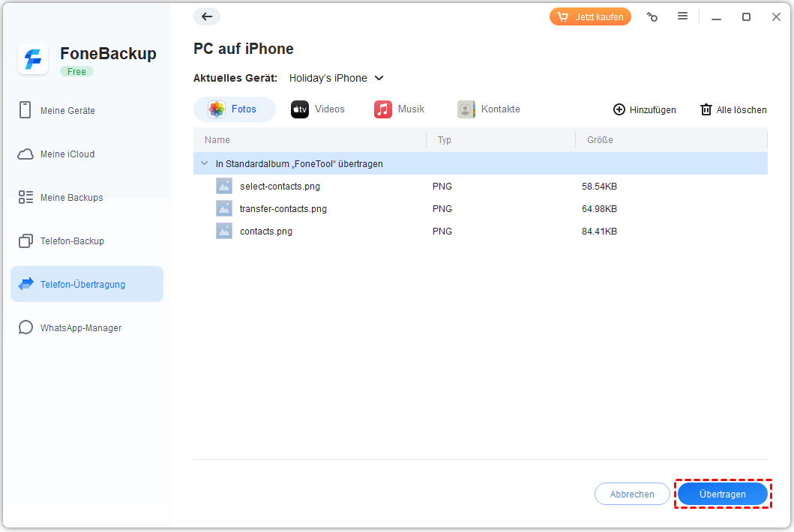794x532 pixels.
Task: Click the contacts.png image thumbnail icon
Action: 224,231
